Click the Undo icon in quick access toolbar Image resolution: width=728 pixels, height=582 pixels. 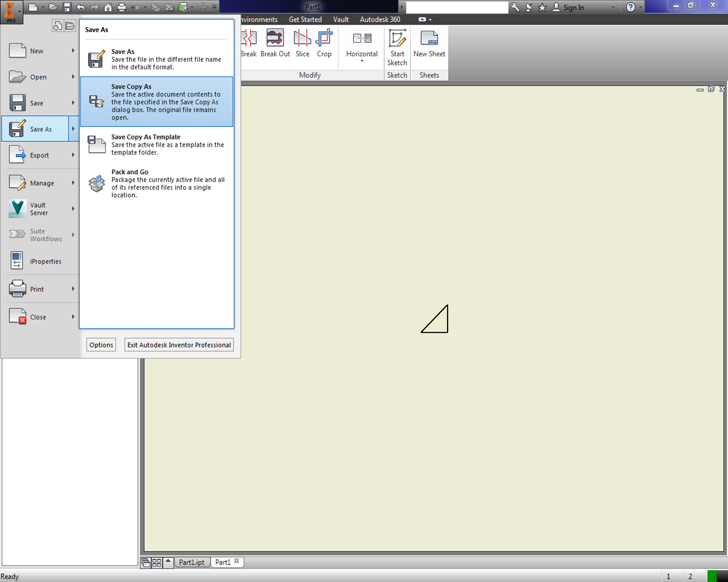(80, 7)
